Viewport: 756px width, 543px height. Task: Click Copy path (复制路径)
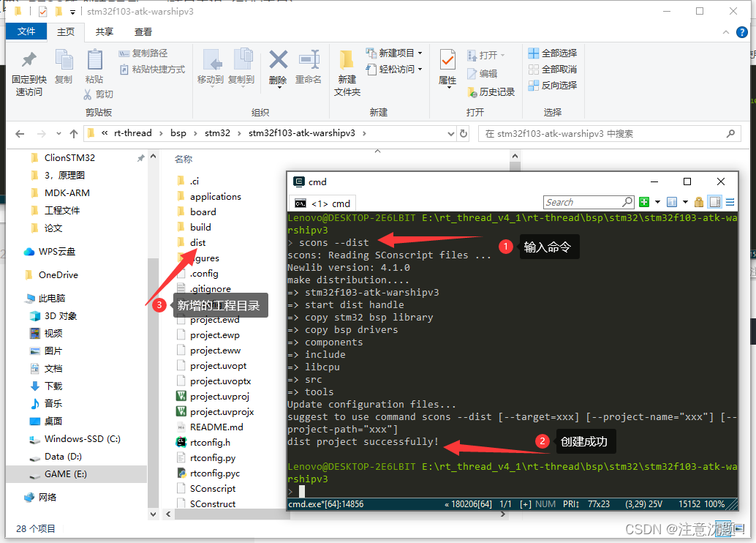coord(143,53)
